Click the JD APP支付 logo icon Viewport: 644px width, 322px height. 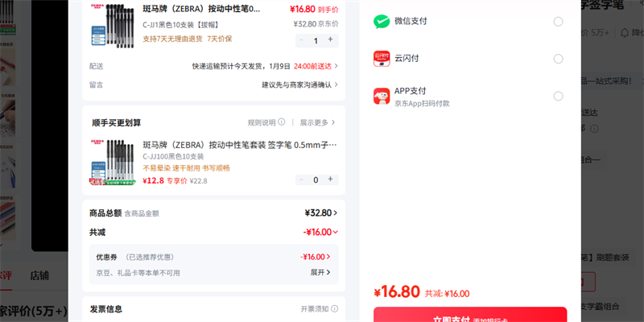381,96
